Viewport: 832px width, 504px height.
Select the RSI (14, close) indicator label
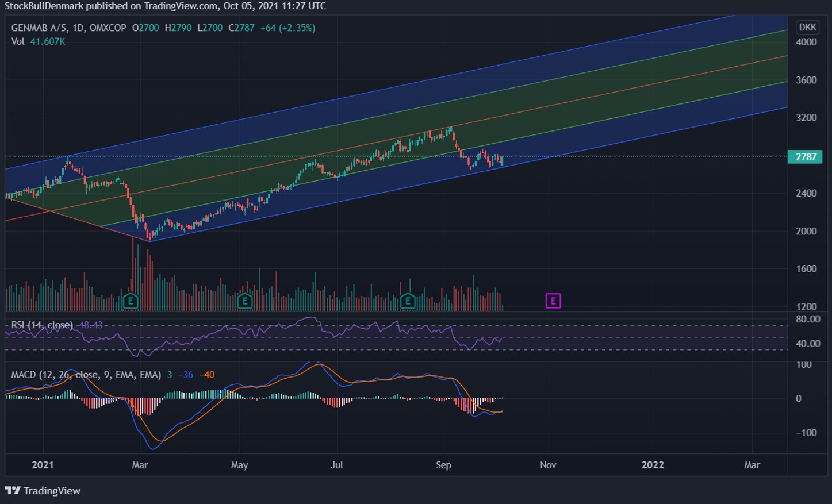[42, 325]
